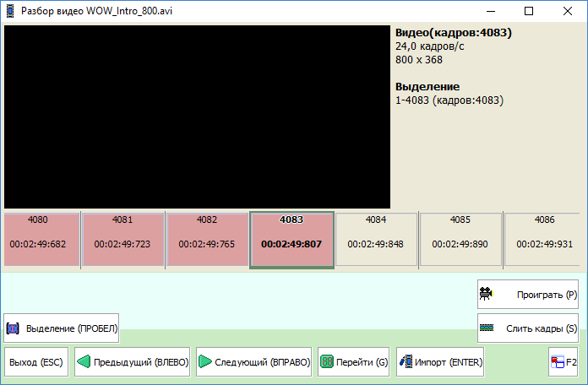
Task: Select frame thumbnail 4084
Action: [x=376, y=240]
